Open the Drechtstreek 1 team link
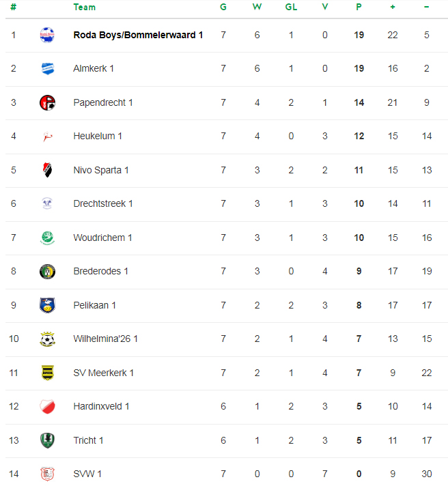This screenshot has height=486, width=448. tap(103, 203)
